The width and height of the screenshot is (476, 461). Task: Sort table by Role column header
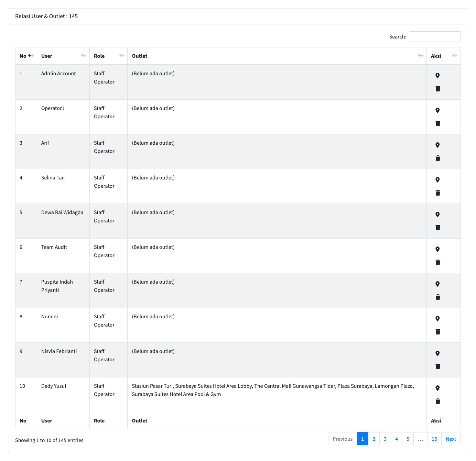point(108,56)
